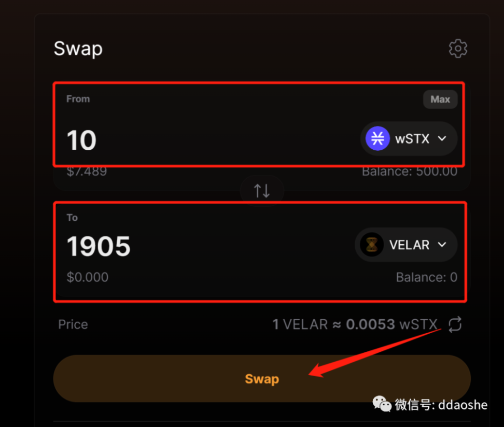Expand the wSTX token dropdown chevron

coord(442,139)
